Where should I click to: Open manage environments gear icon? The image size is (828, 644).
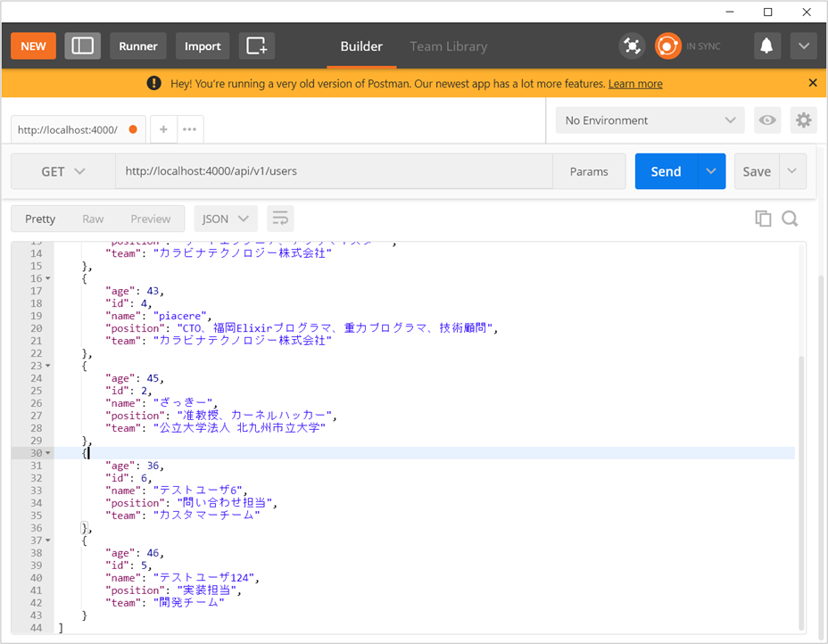803,120
